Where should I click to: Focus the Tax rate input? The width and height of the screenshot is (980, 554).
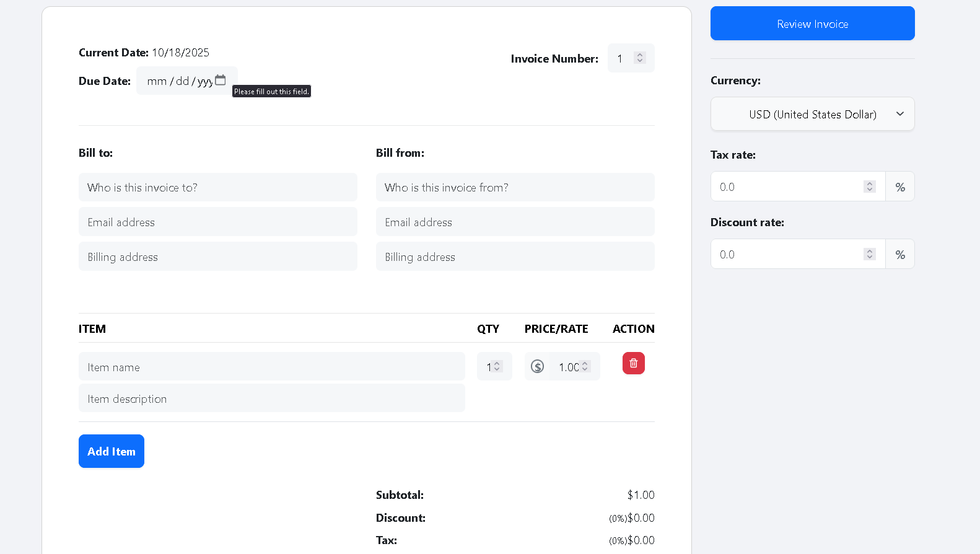click(798, 187)
